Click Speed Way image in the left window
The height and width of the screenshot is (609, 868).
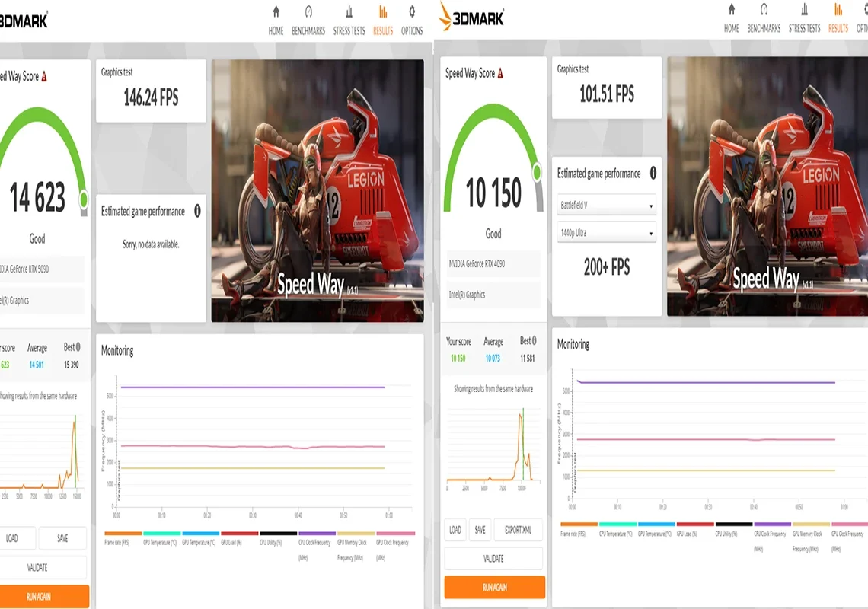tap(318, 191)
